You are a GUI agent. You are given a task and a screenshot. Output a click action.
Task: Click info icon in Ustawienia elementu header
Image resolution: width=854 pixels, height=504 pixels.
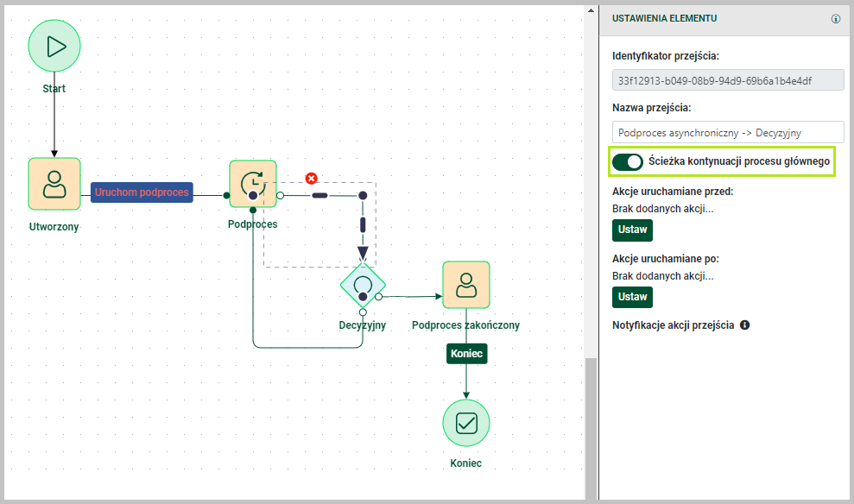835,19
